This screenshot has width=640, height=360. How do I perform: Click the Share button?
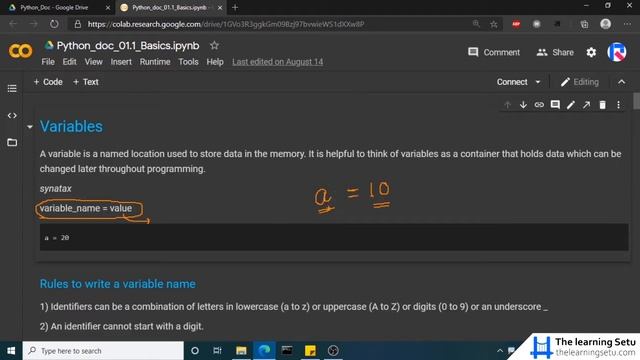(555, 52)
